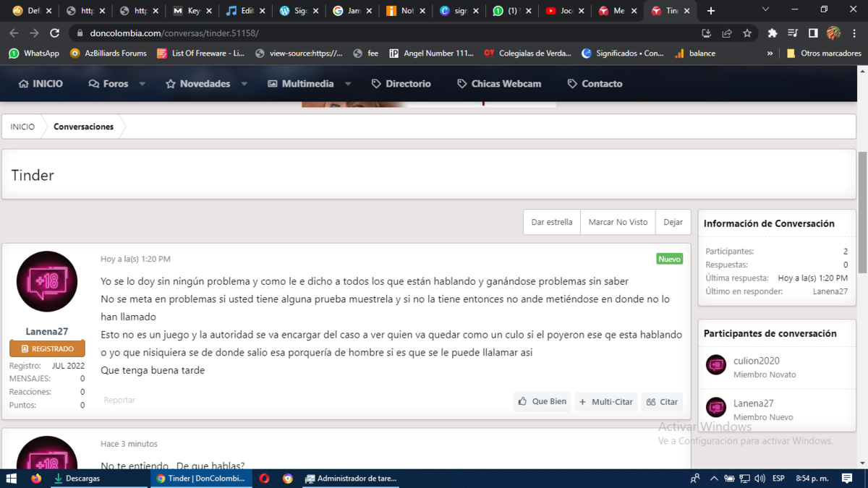Reload the page with the refresh icon
868x488 pixels.
pyautogui.click(x=54, y=33)
